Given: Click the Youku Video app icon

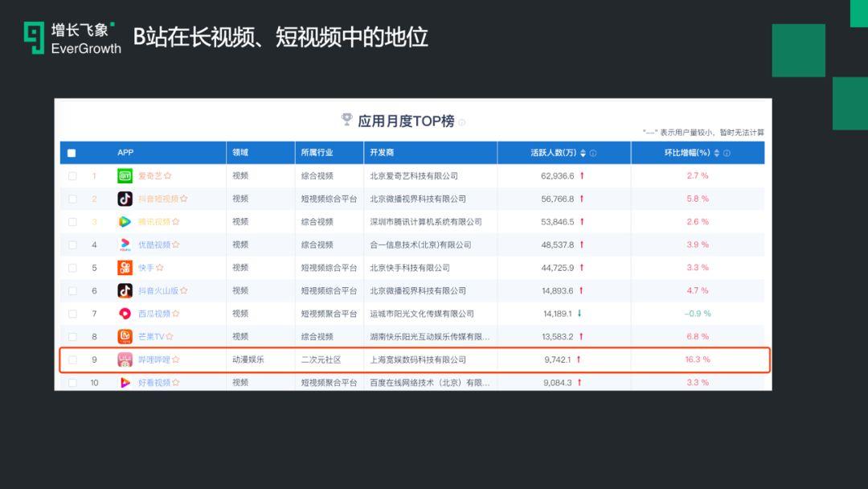Looking at the screenshot, I should coord(125,244).
